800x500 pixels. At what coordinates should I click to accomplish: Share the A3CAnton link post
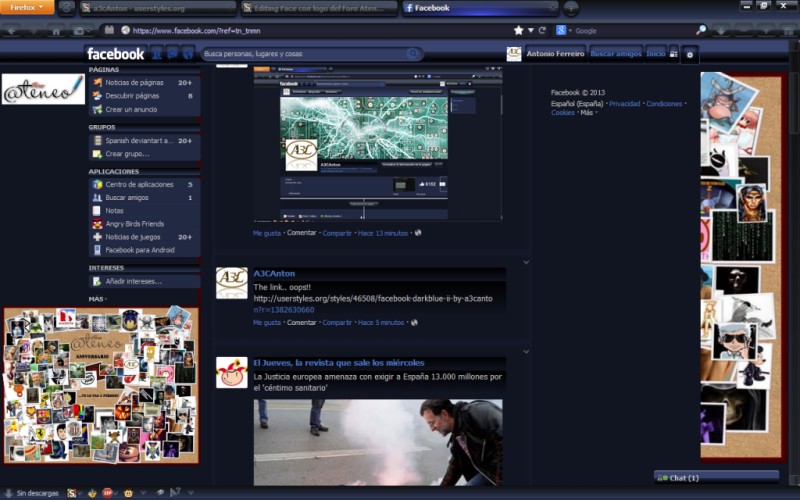pyautogui.click(x=337, y=322)
